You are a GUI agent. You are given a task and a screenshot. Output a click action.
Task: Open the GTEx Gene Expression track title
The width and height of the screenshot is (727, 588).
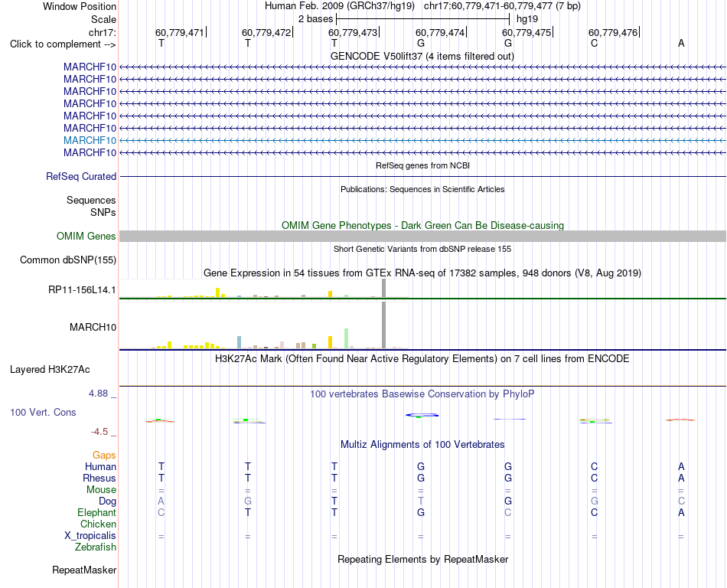pyautogui.click(x=422, y=273)
